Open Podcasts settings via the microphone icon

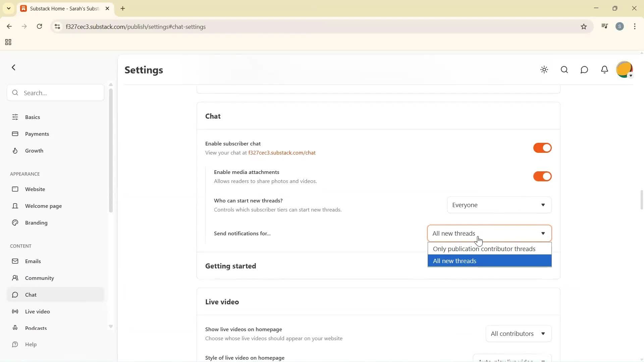coord(36,328)
